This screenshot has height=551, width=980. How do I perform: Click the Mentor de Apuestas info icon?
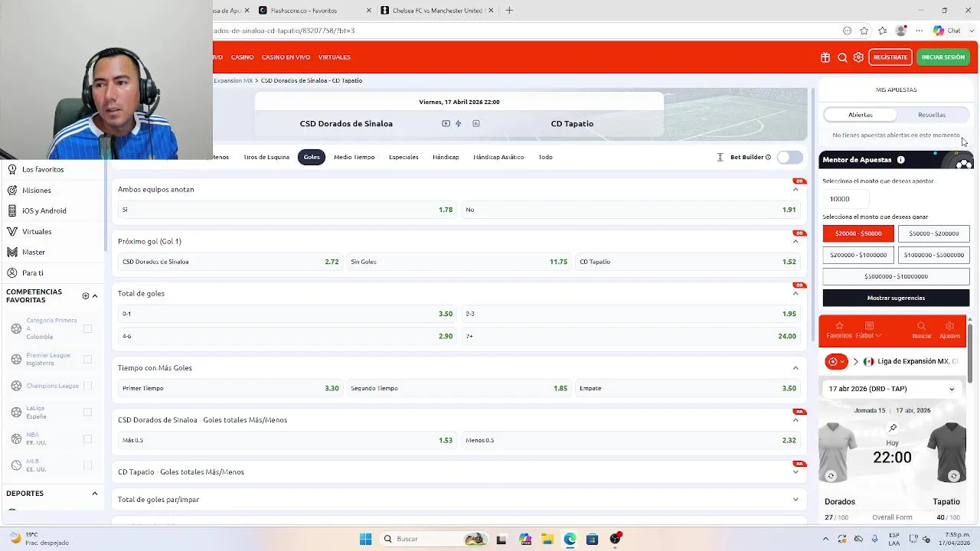point(900,160)
